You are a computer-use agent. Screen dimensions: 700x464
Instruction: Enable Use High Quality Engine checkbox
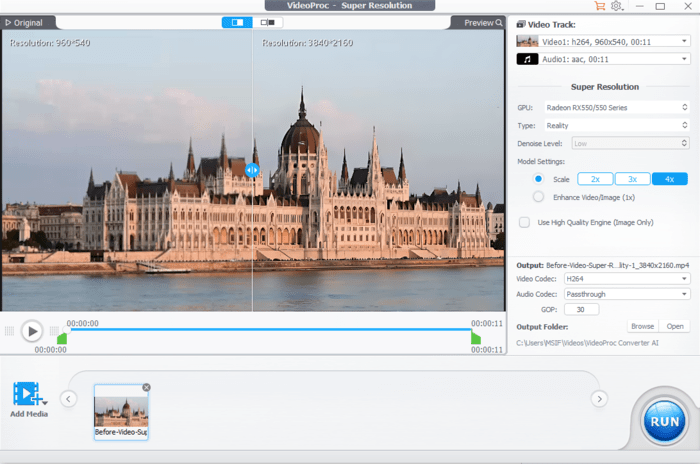click(x=525, y=222)
